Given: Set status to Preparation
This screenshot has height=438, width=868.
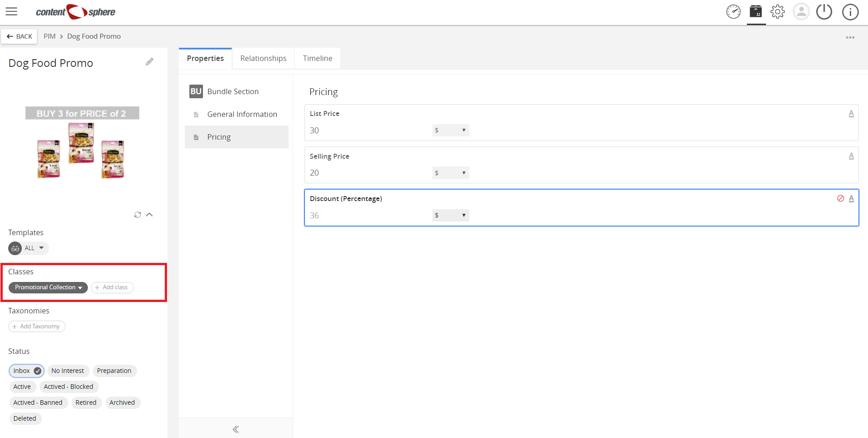Looking at the screenshot, I should coord(114,371).
